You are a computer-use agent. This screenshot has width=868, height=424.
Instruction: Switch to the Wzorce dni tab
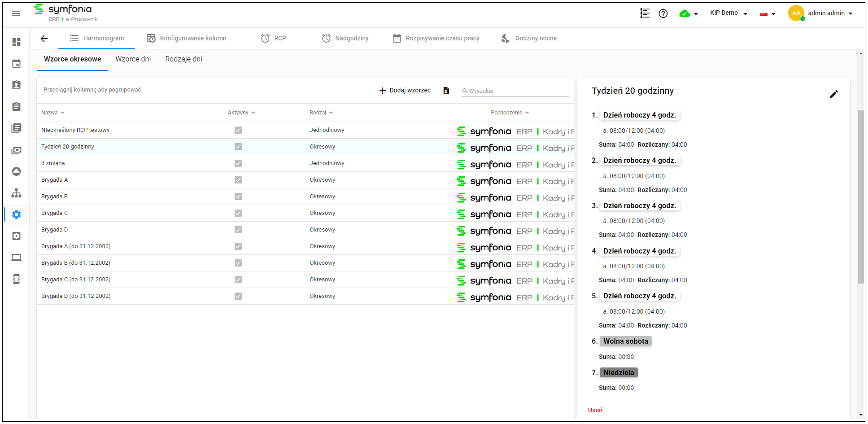click(x=133, y=59)
